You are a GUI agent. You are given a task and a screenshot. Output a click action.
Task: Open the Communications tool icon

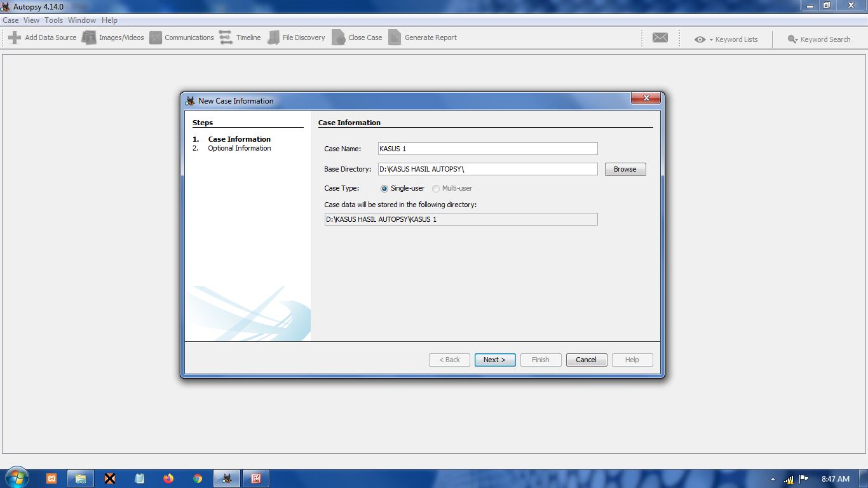point(156,37)
